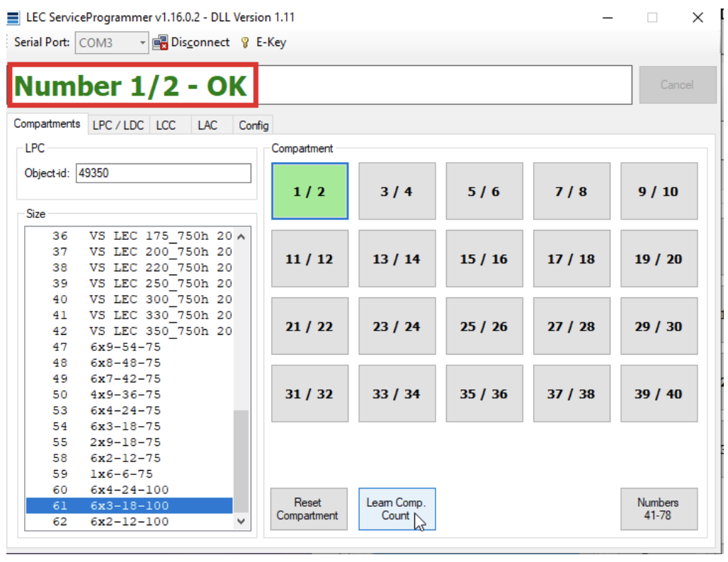Select compartment 35 / 36

(484, 394)
